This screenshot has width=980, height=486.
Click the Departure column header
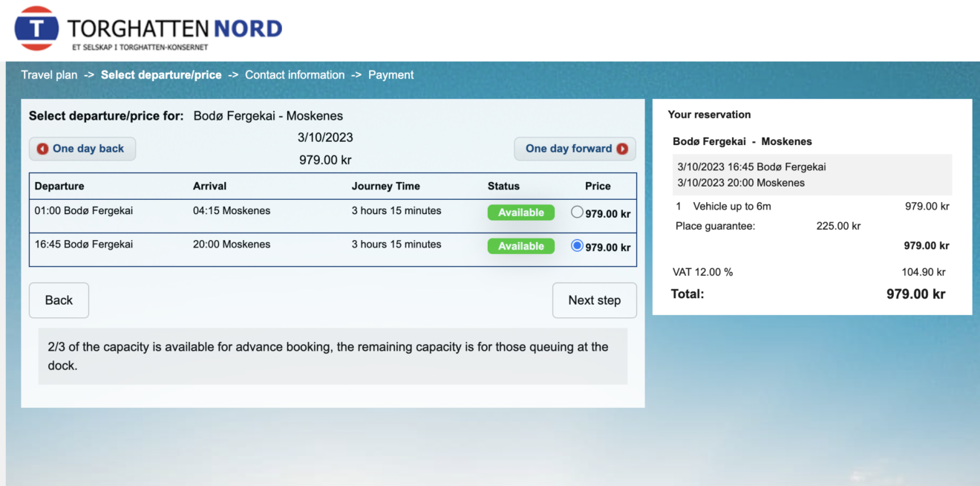pyautogui.click(x=59, y=187)
